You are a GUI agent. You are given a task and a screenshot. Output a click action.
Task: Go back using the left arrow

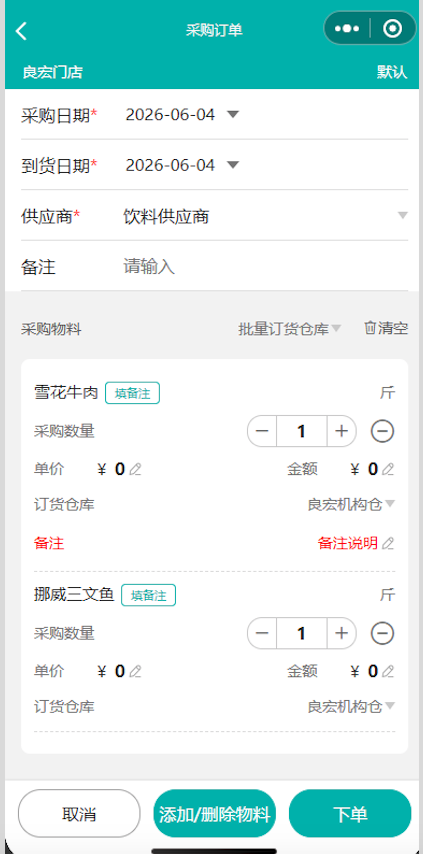21,30
